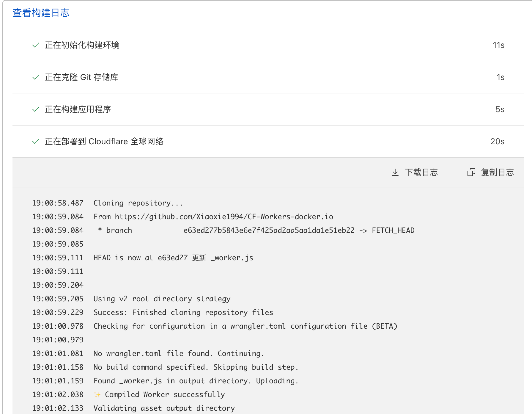Click 'Validating asset output directory' line
Screen dimensions: 532x414
164,408
